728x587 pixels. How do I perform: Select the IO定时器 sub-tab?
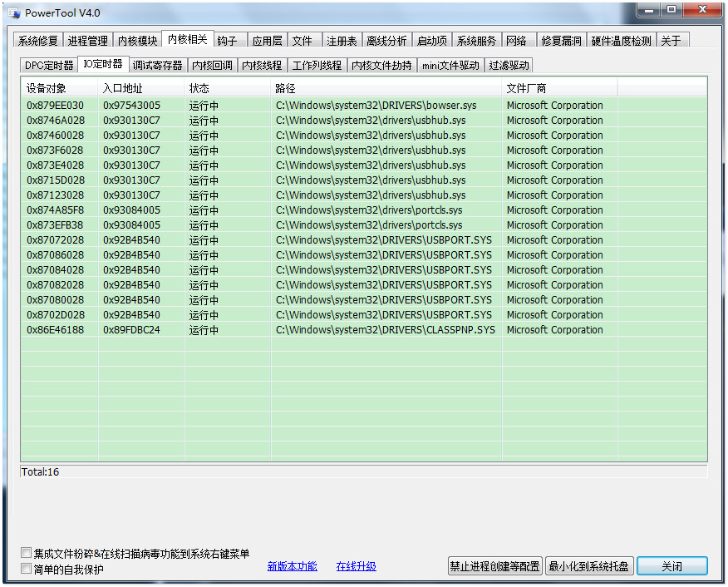point(103,64)
